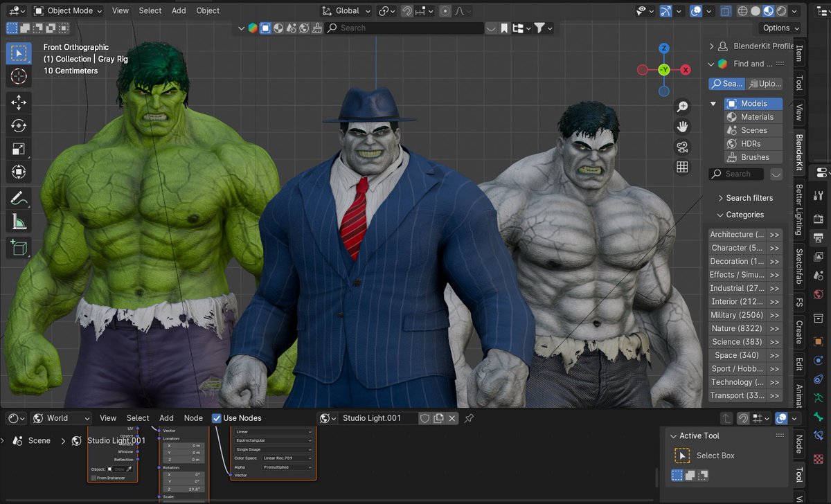Viewport: 831px width, 504px height.
Task: Activate the 3D Cursor tool
Action: [19, 76]
